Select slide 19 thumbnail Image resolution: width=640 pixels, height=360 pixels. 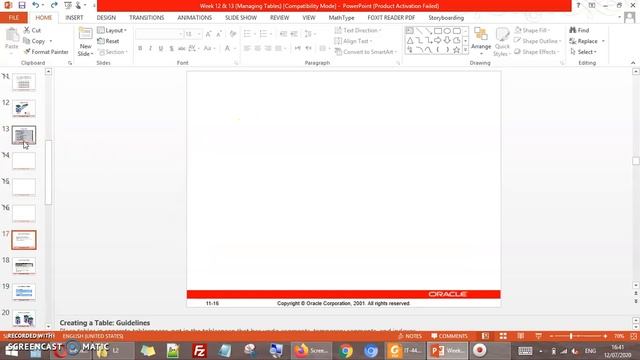(24, 292)
